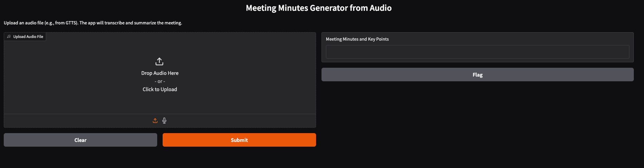Click the word 'Audio' in the page title
The image size is (644, 168).
tap(381, 8)
